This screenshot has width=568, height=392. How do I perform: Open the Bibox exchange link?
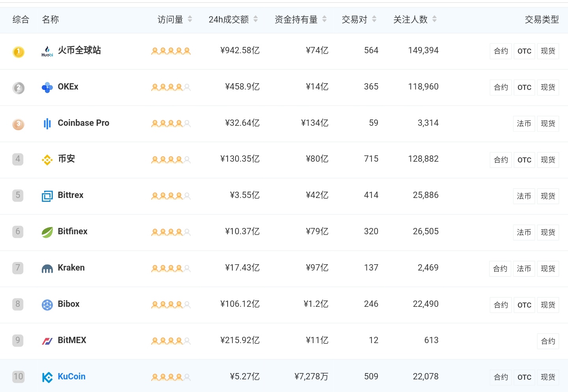click(69, 304)
